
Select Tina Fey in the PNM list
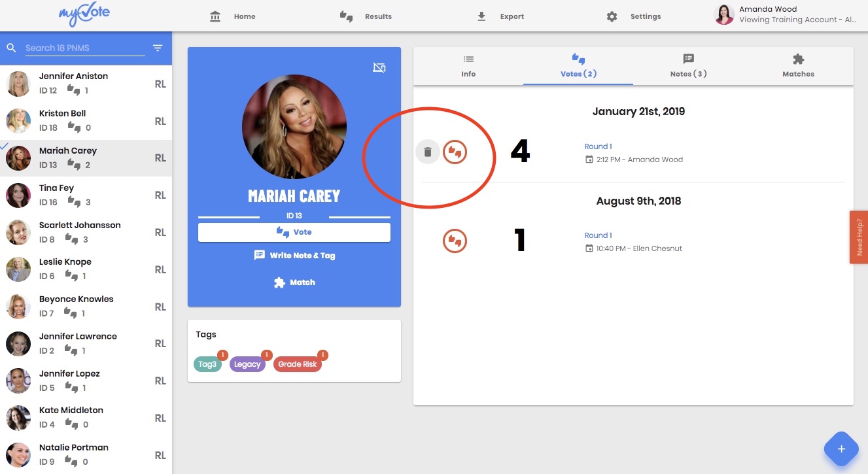pyautogui.click(x=86, y=195)
